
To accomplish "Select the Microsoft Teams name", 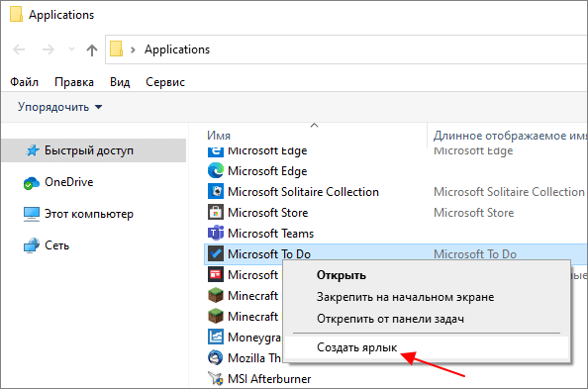I will [271, 234].
